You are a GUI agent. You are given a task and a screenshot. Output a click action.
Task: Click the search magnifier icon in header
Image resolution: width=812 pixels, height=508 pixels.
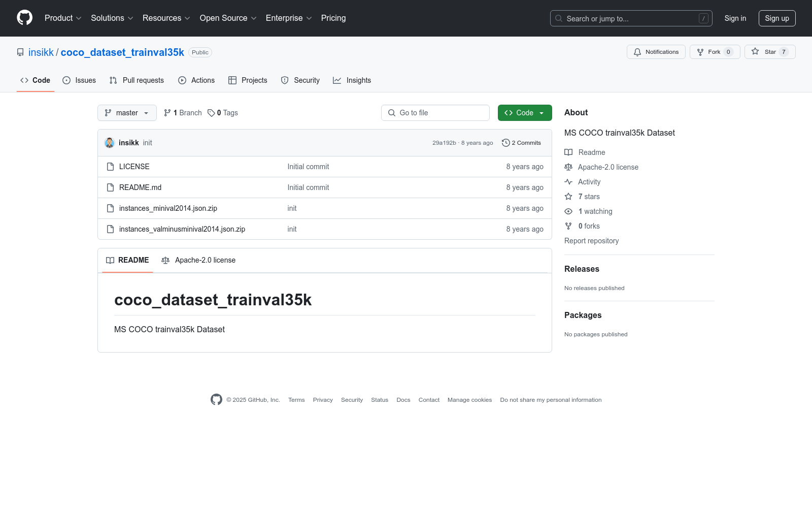click(559, 18)
